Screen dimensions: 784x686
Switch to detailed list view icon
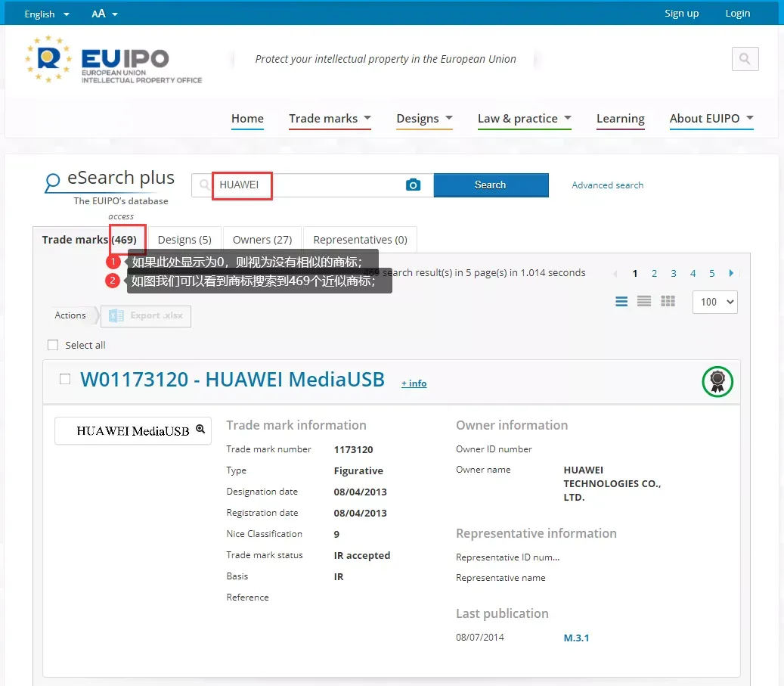(621, 301)
